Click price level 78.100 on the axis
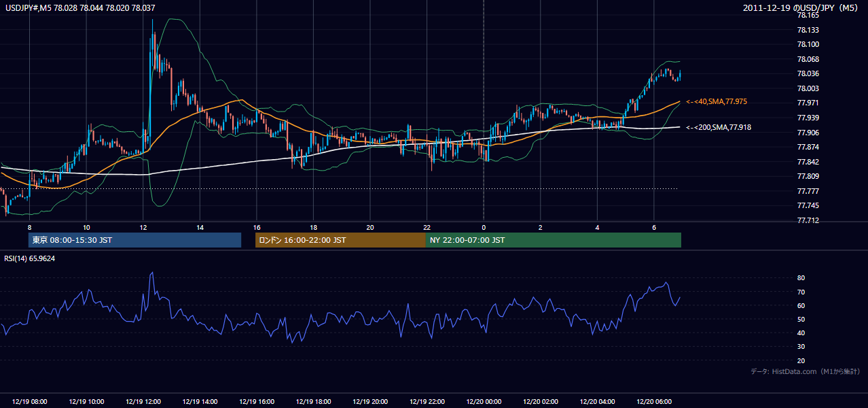Image resolution: width=868 pixels, height=408 pixels. click(x=808, y=44)
